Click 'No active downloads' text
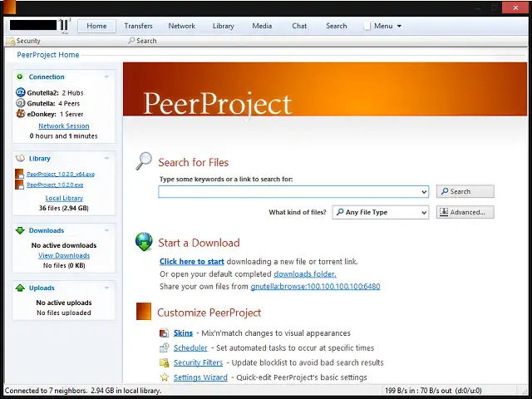This screenshot has width=532, height=399. click(x=64, y=245)
